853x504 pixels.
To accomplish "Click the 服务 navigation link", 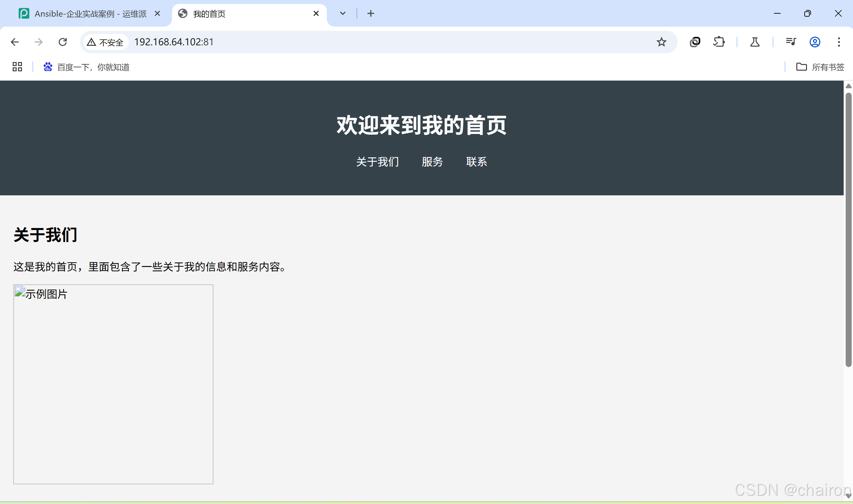I will click(432, 162).
